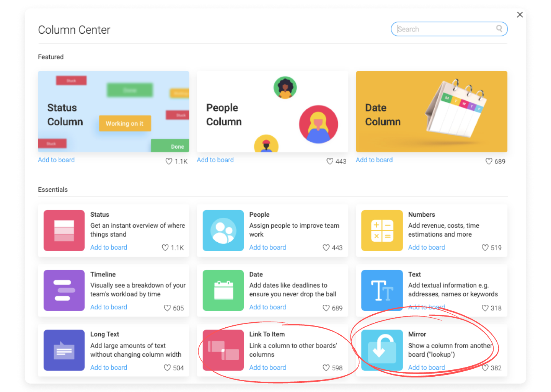Close the Column Center dialog
Screen dimensions: 551x392
click(x=520, y=15)
